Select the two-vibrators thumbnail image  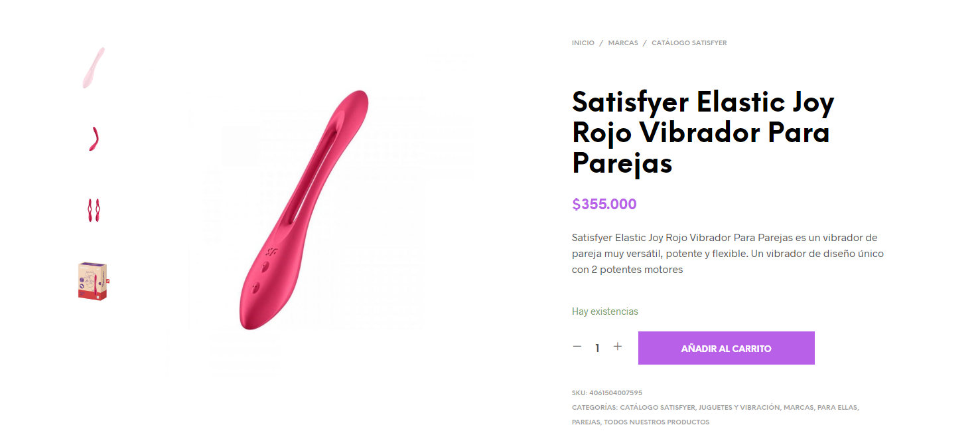pyautogui.click(x=93, y=210)
